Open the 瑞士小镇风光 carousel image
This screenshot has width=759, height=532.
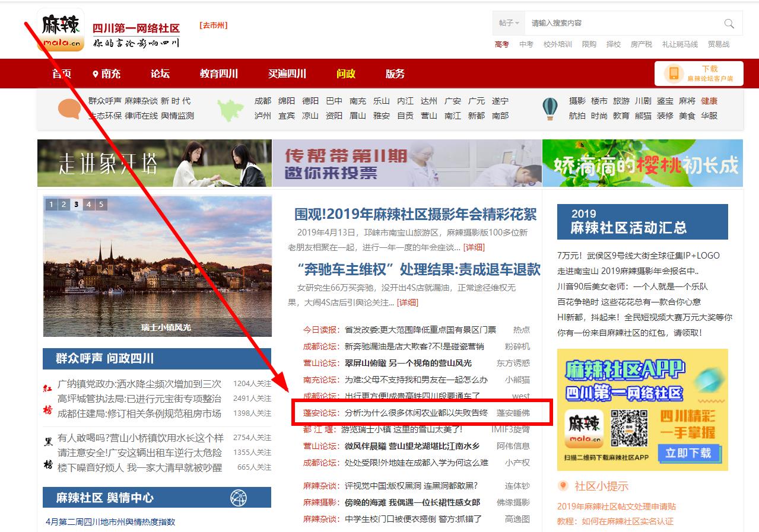coord(157,266)
